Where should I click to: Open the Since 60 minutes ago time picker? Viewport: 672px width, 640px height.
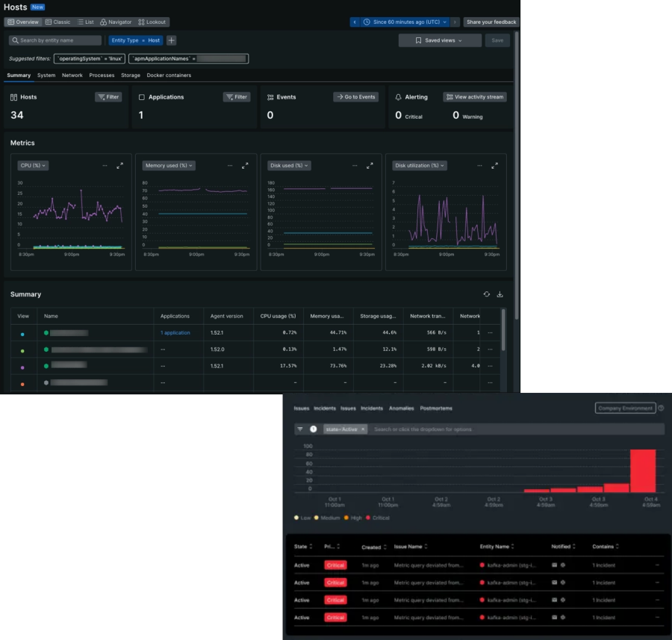[x=406, y=22]
